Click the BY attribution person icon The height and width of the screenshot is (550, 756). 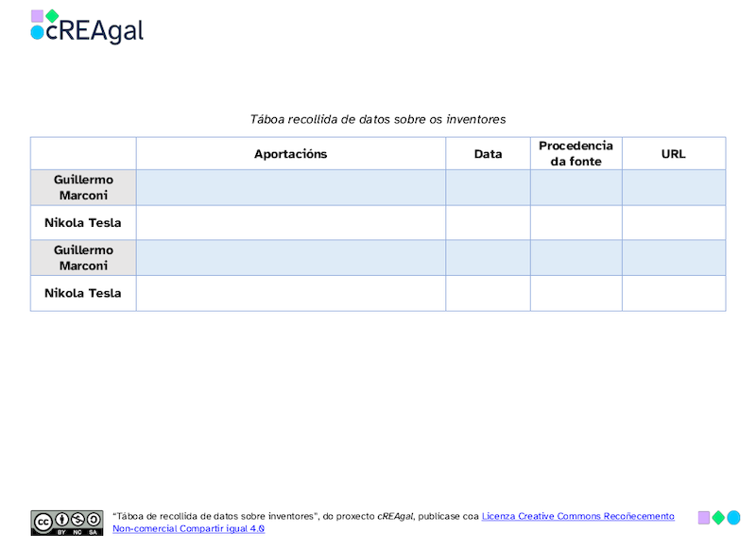[x=61, y=520]
